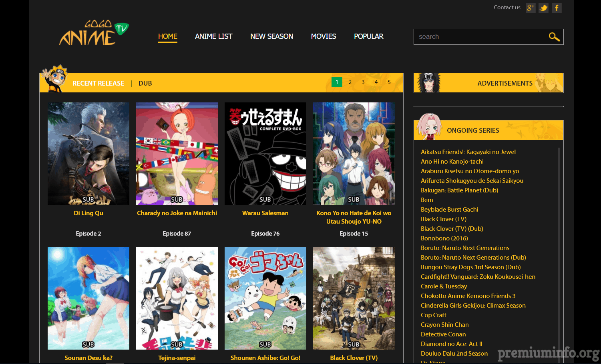Open Detective Conan

443,334
